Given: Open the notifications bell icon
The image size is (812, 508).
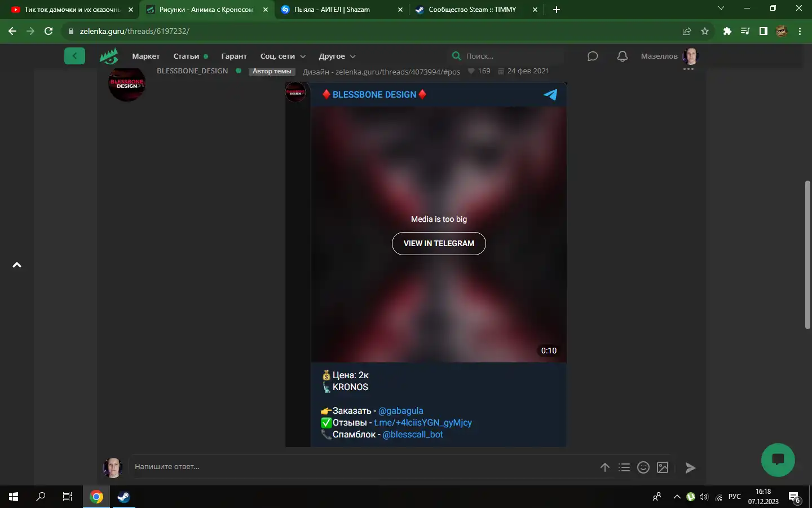Looking at the screenshot, I should click(622, 56).
